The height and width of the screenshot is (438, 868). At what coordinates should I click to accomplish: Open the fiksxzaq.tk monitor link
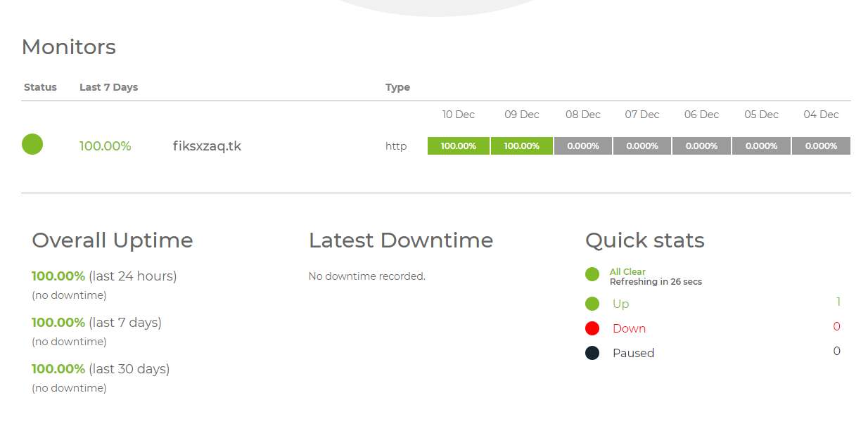click(207, 146)
